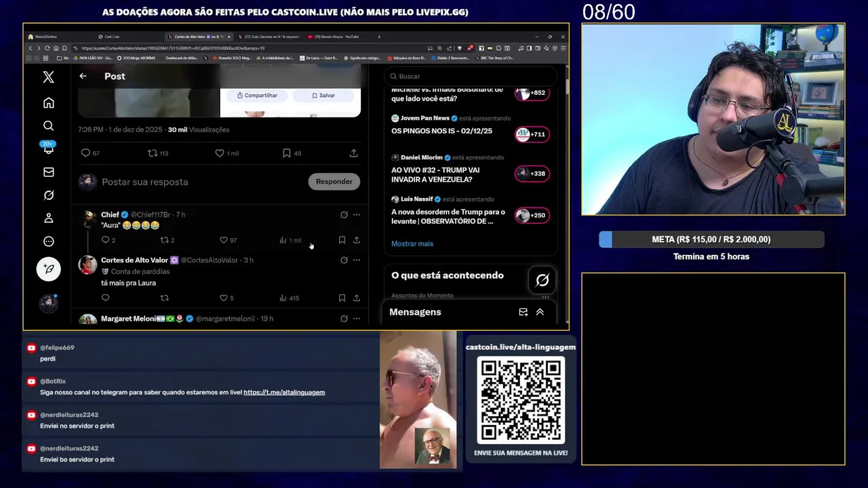Viewport: 868px width, 488px height.
Task: Click the Responder button
Action: coord(334,182)
